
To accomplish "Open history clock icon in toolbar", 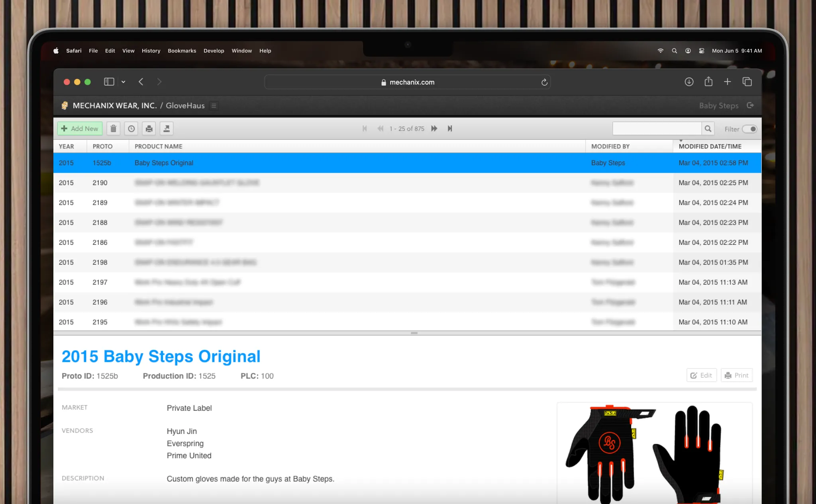I will coord(131,129).
